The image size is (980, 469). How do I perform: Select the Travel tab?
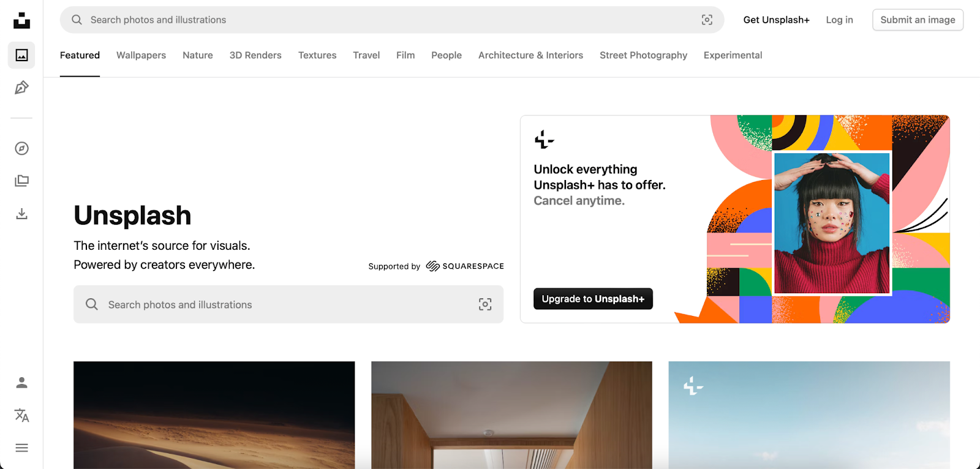pos(366,55)
